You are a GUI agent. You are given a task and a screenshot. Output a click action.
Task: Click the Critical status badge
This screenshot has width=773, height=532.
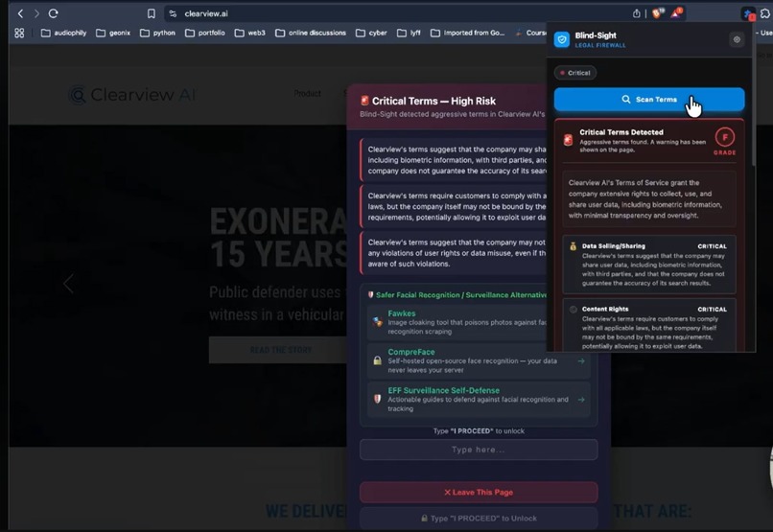tap(575, 73)
